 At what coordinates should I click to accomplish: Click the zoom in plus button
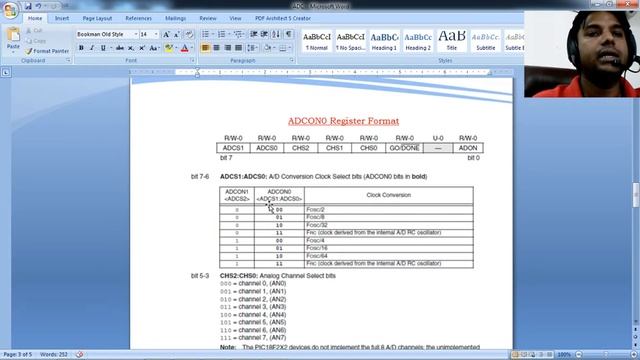coord(634,355)
